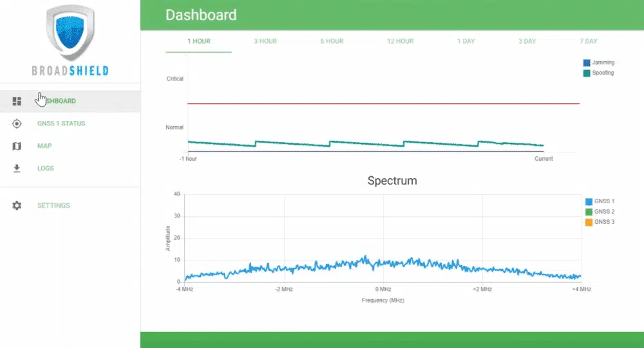The width and height of the screenshot is (644, 348).
Task: Select the 12 HOUR time range tab
Action: click(400, 41)
